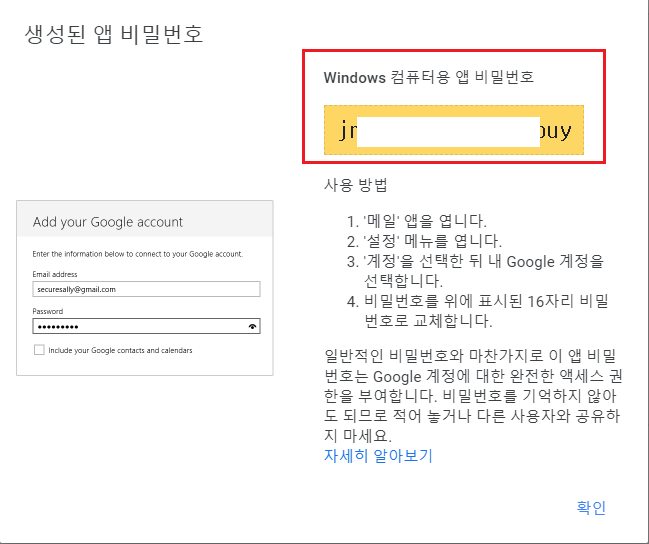This screenshot has height=544, width=649.
Task: Click the 사용 방법 heading
Action: click(356, 185)
